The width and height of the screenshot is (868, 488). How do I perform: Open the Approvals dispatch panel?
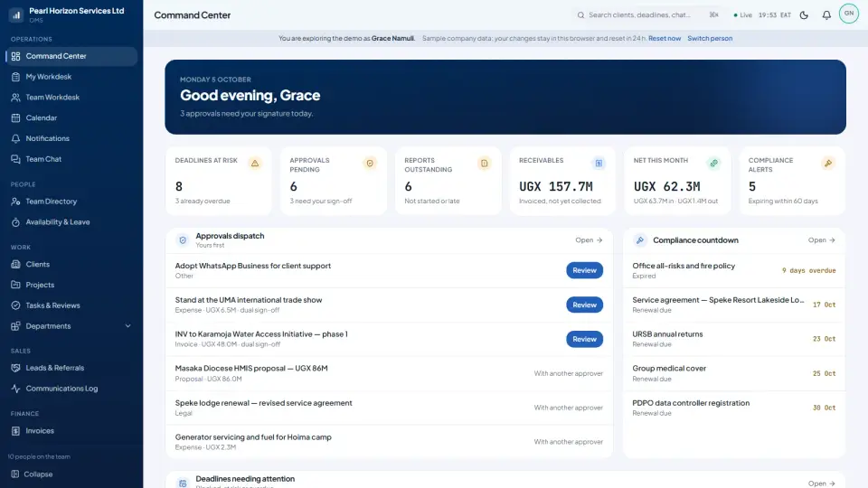click(589, 240)
